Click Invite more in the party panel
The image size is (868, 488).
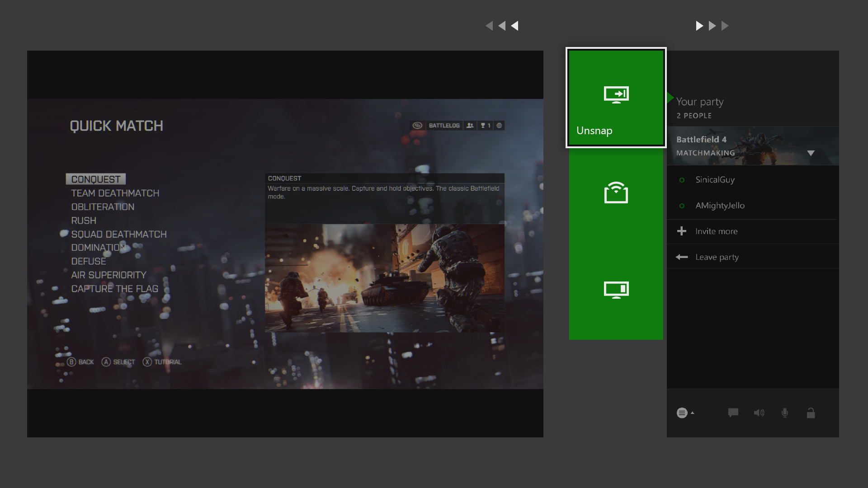tap(716, 231)
